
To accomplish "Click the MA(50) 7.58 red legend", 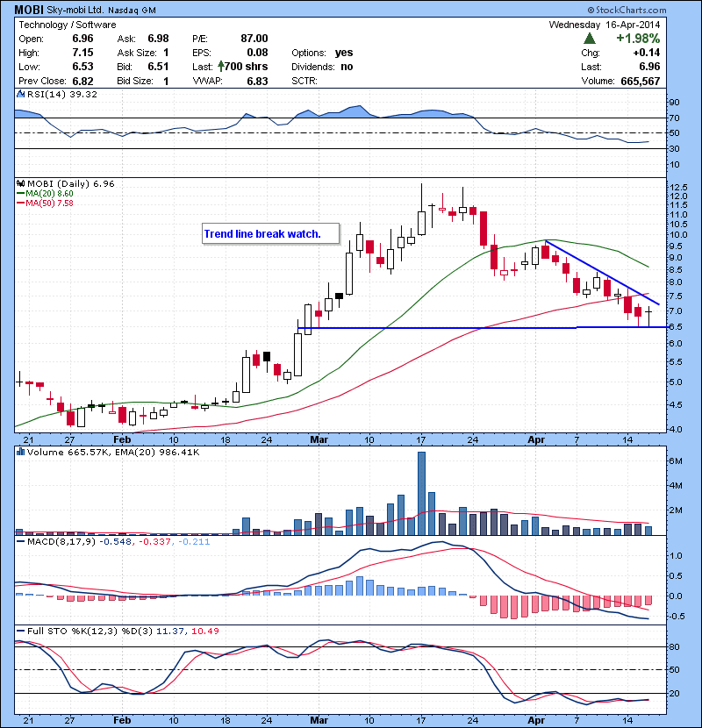I will (45, 203).
